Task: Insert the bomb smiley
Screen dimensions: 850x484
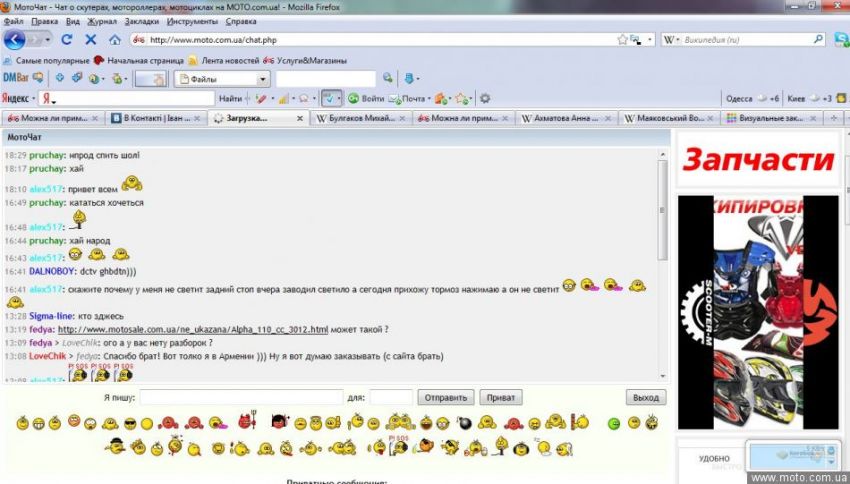Action: pos(465,423)
